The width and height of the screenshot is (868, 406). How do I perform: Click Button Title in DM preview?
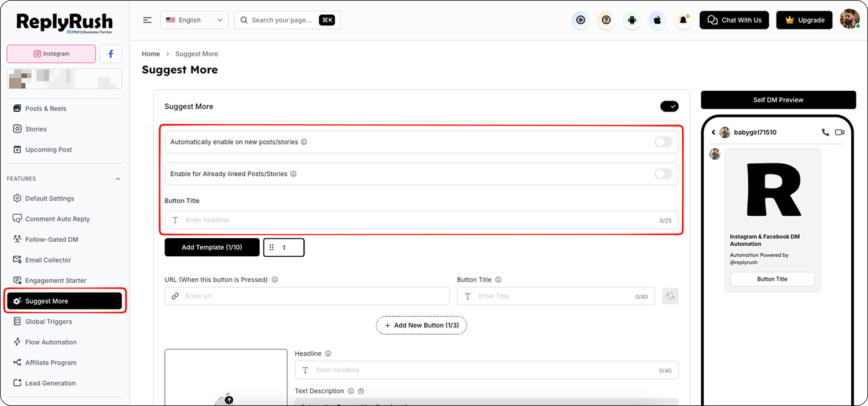773,279
